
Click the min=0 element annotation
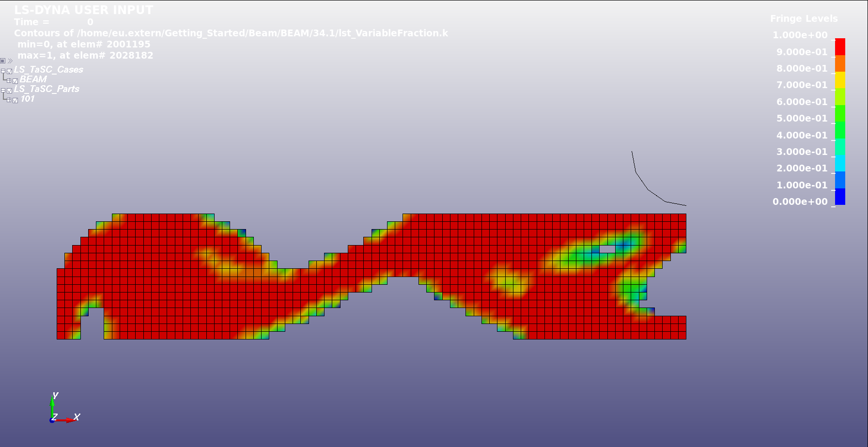[84, 44]
